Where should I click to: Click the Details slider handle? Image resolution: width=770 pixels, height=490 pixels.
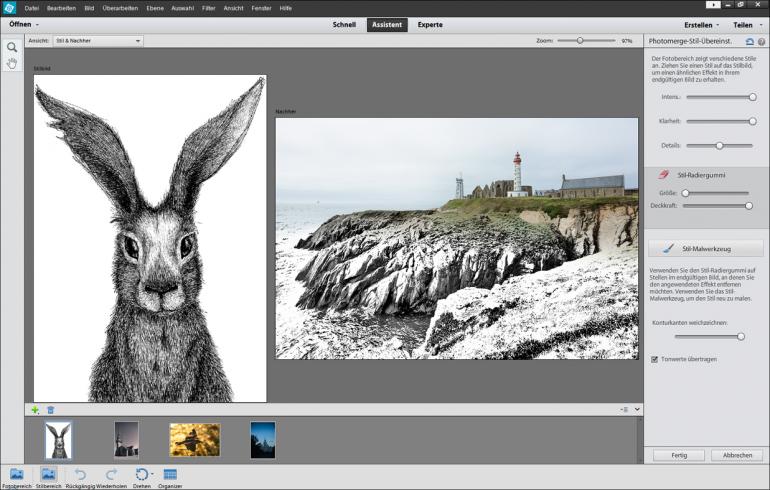click(719, 146)
